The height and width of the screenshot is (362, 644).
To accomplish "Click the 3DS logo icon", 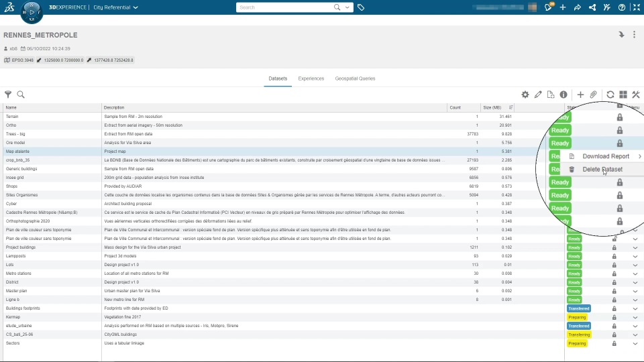I will click(x=9, y=7).
